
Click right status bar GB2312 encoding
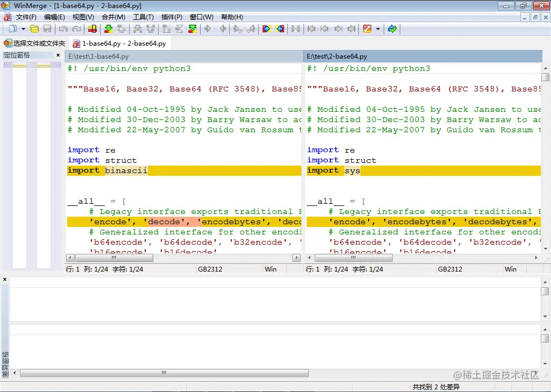coord(450,269)
